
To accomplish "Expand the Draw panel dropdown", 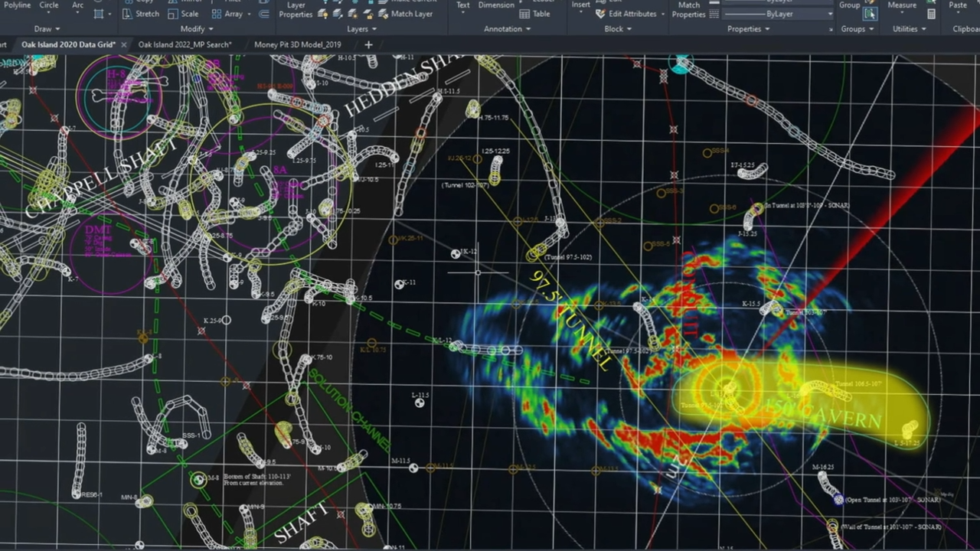I will (47, 29).
